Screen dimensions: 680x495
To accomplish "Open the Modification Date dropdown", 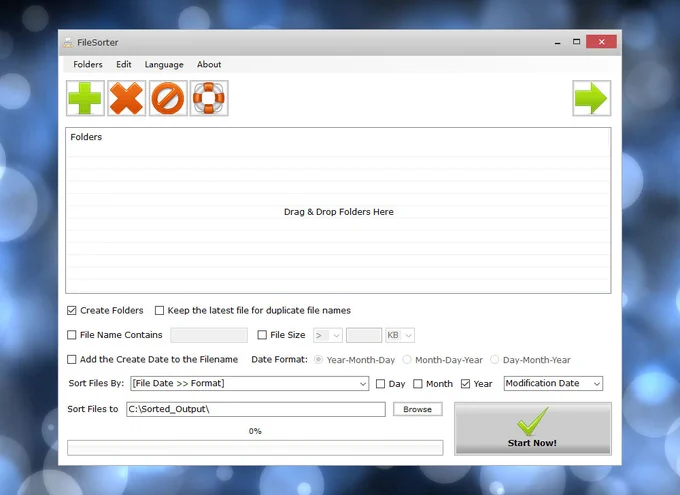I will pos(553,384).
